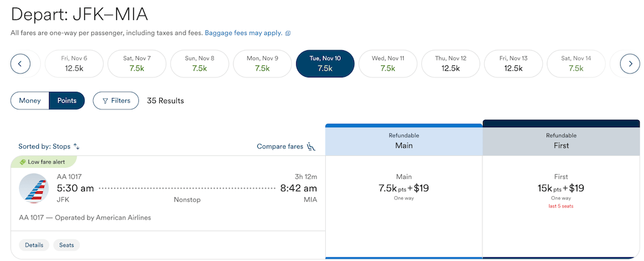Go to previous dates with left arrow
The width and height of the screenshot is (644, 261).
point(21,64)
